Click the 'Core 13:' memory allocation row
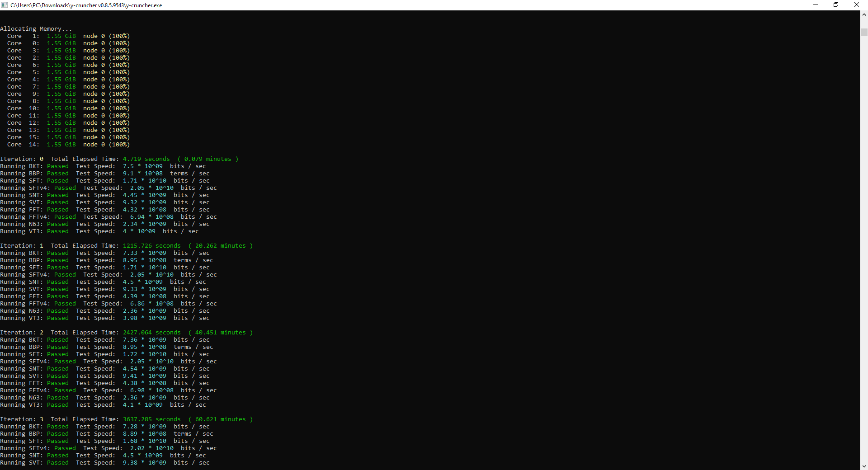 69,130
